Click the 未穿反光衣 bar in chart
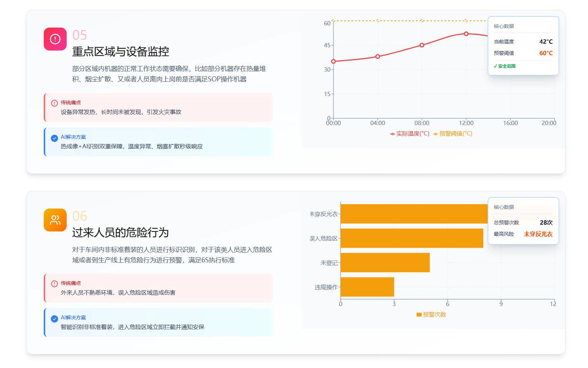 coord(412,214)
